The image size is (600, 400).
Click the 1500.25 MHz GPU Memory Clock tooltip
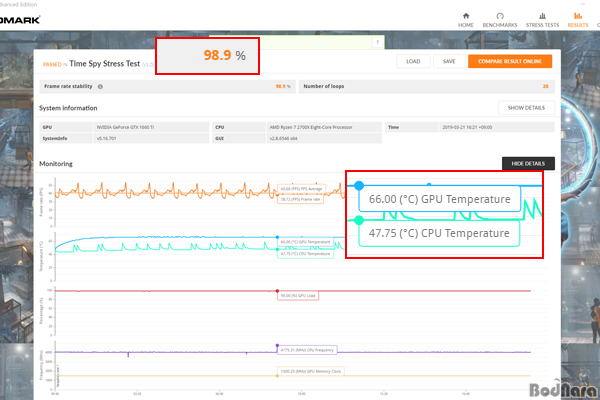(311, 371)
